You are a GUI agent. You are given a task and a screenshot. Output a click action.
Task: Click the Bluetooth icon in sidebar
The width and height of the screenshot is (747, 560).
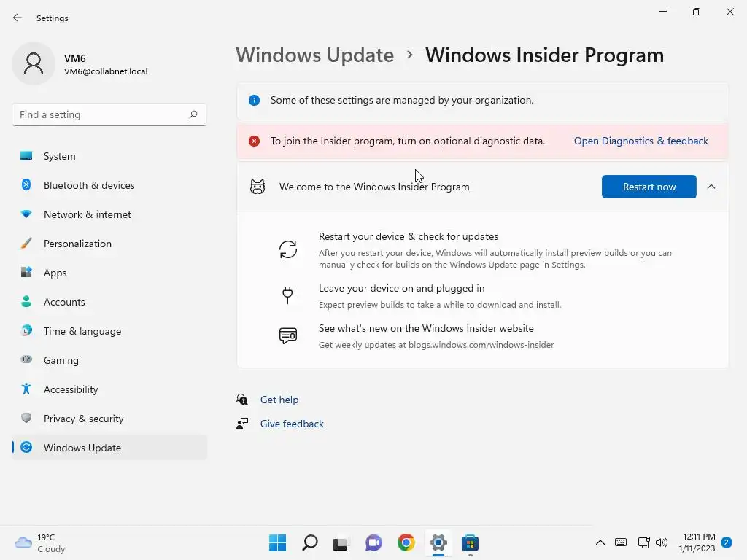(x=26, y=184)
